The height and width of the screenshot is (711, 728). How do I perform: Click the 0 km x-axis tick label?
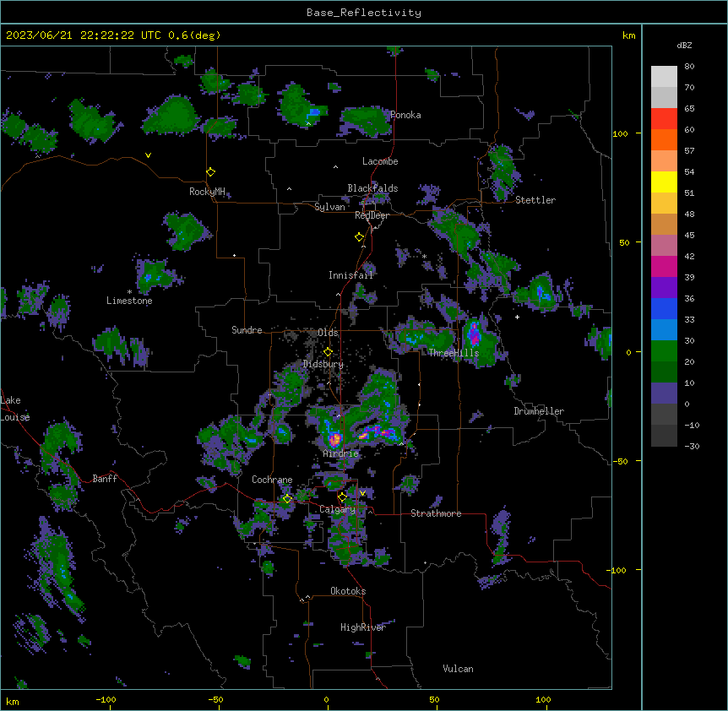tap(326, 699)
